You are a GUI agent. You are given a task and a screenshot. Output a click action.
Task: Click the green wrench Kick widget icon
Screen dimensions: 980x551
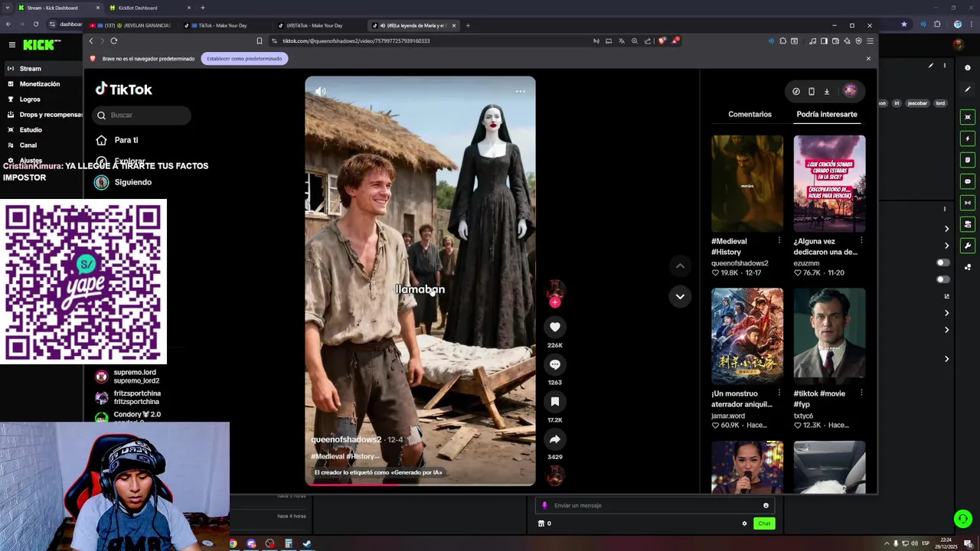(968, 246)
